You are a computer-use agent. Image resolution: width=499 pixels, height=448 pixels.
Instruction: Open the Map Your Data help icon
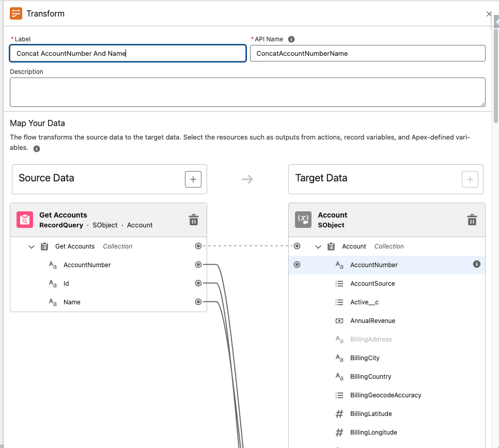click(x=37, y=149)
